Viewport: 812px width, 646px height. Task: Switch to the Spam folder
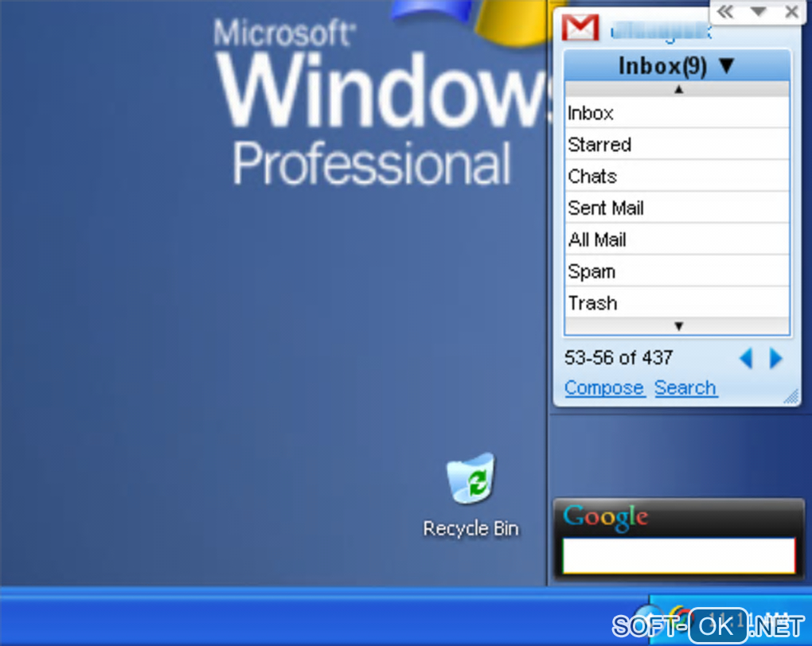click(x=677, y=270)
